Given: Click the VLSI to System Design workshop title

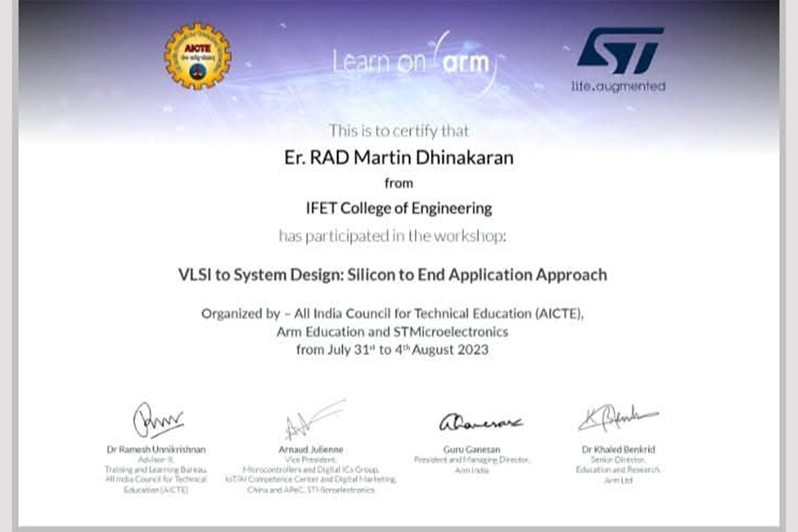Looking at the screenshot, I should click(392, 275).
